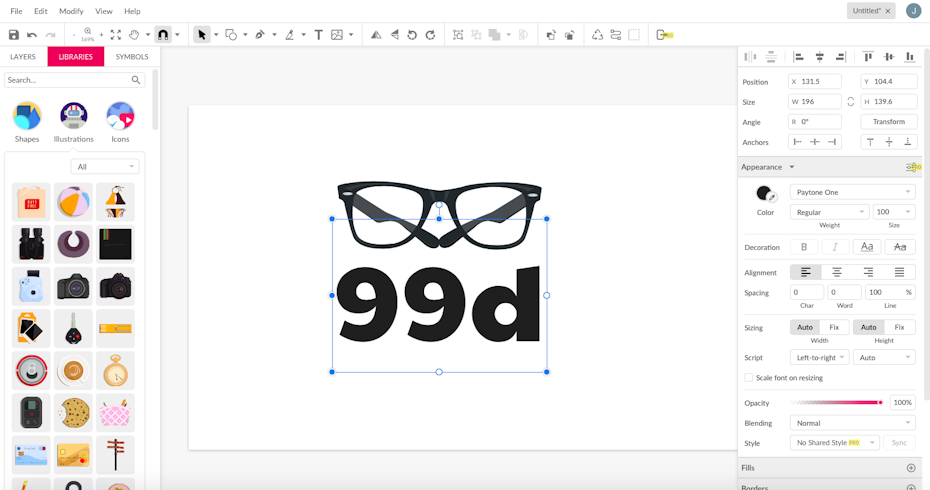Set Width sizing to Fix

tap(834, 327)
